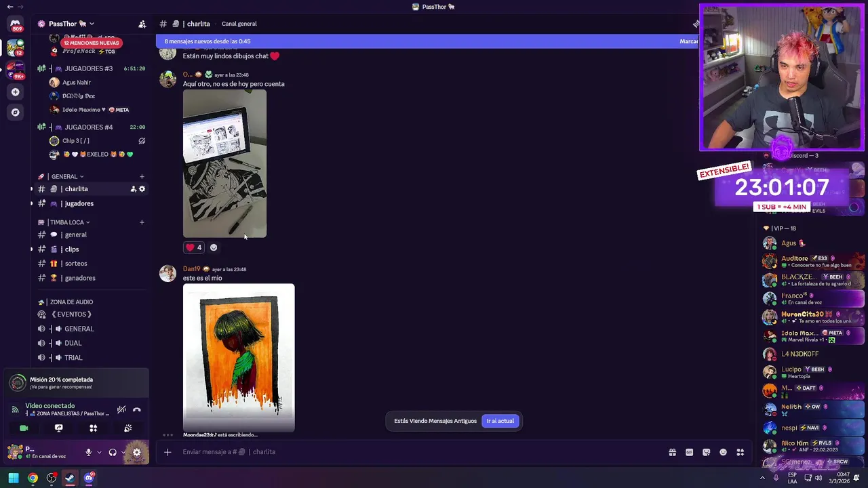The width and height of the screenshot is (868, 488).
Task: Create channel in TIMBA LOCA category plus
Action: point(142,222)
